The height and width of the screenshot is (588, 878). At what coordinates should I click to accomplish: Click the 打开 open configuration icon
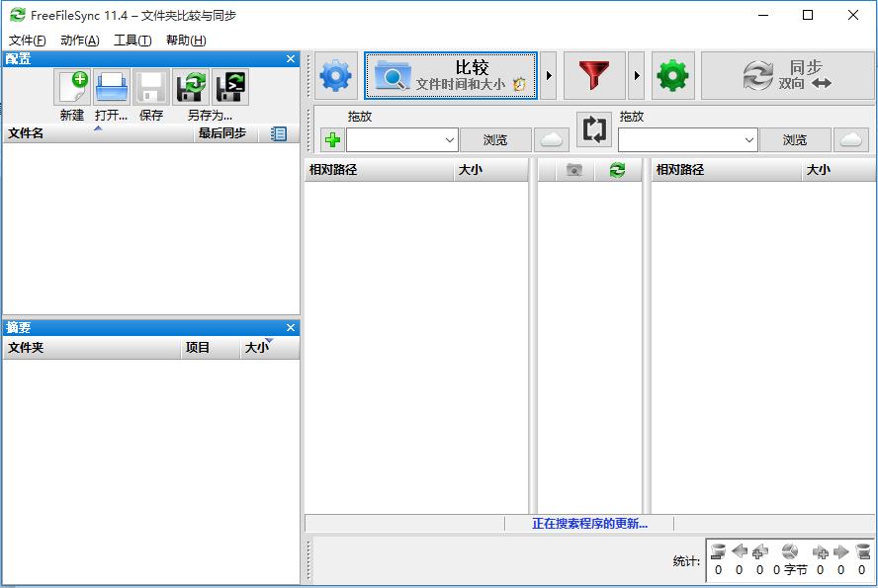112,87
